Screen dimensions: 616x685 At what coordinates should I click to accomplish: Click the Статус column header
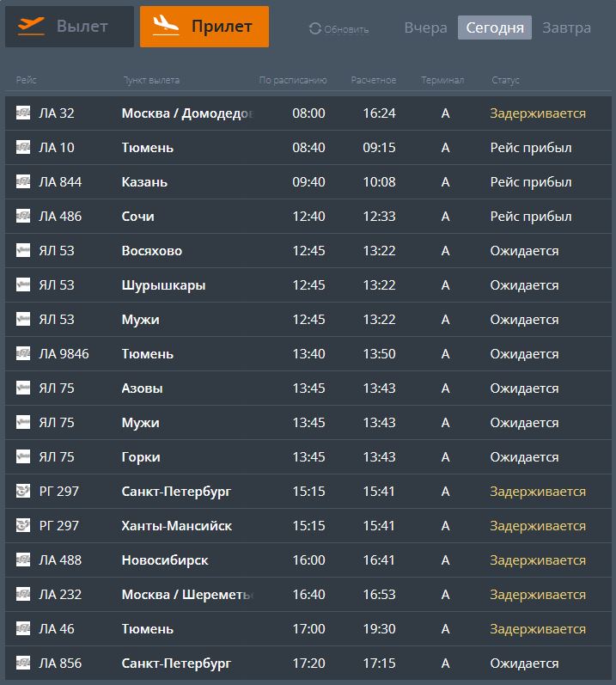point(505,81)
